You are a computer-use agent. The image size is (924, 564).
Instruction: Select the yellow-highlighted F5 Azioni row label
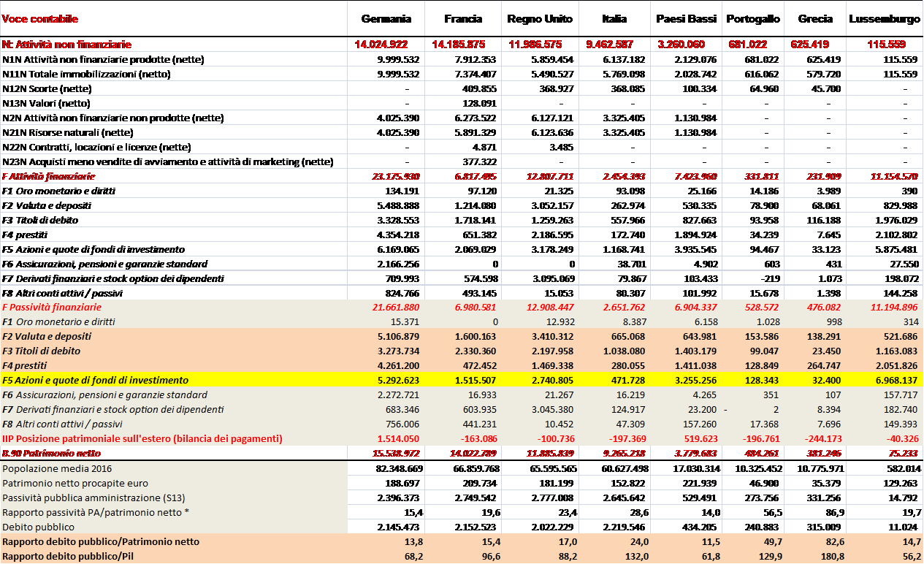(95, 380)
